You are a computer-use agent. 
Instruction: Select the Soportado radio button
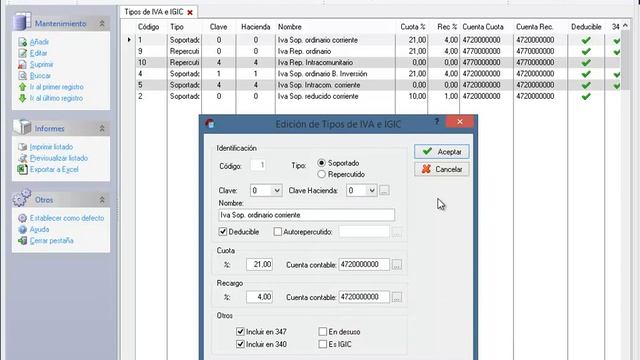click(322, 163)
